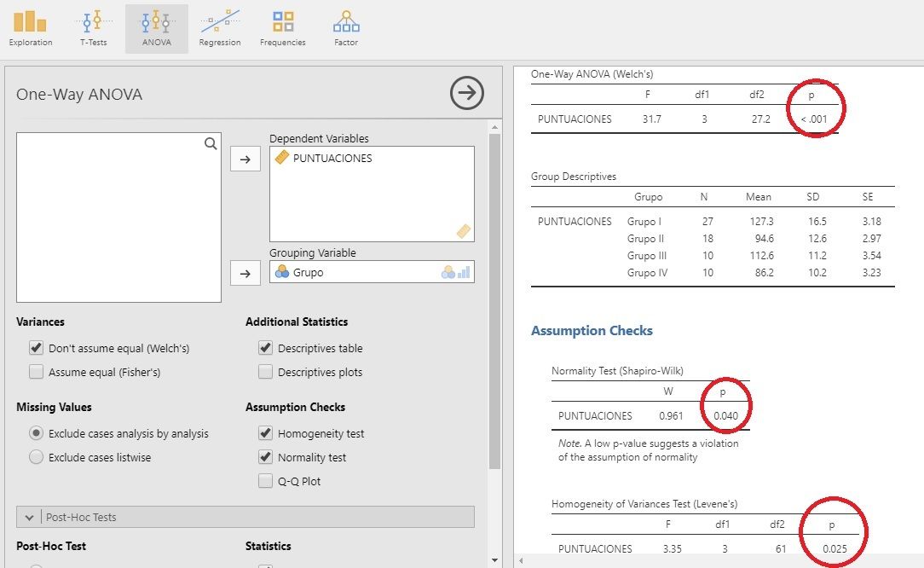924x568 pixels.
Task: Click the options panel vertical scrollbar
Action: (494, 298)
